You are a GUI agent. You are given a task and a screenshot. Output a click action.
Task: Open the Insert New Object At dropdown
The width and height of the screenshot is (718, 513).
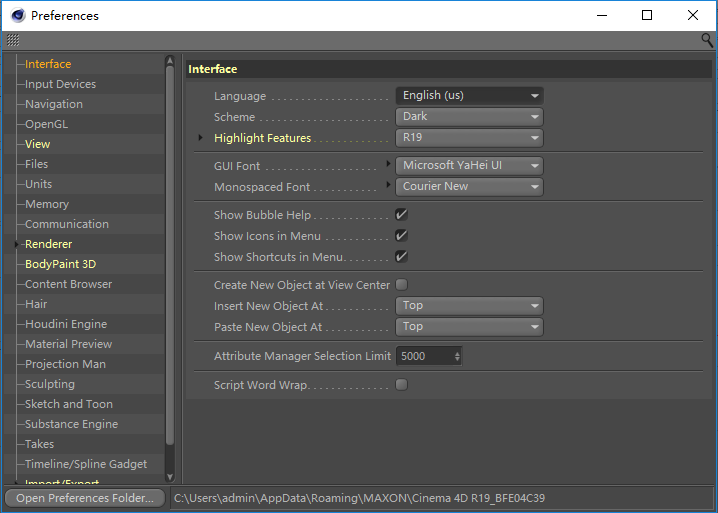coord(469,306)
